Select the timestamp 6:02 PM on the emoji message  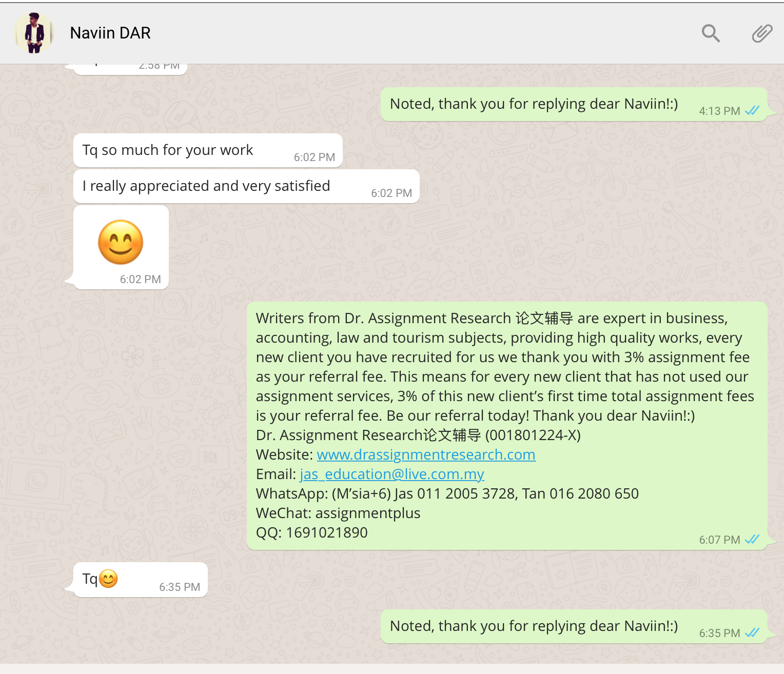[140, 280]
